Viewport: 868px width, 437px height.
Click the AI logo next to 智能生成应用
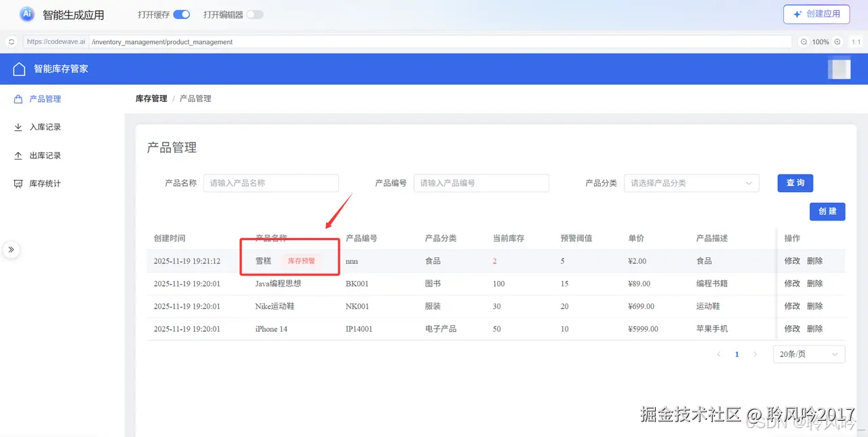point(26,14)
